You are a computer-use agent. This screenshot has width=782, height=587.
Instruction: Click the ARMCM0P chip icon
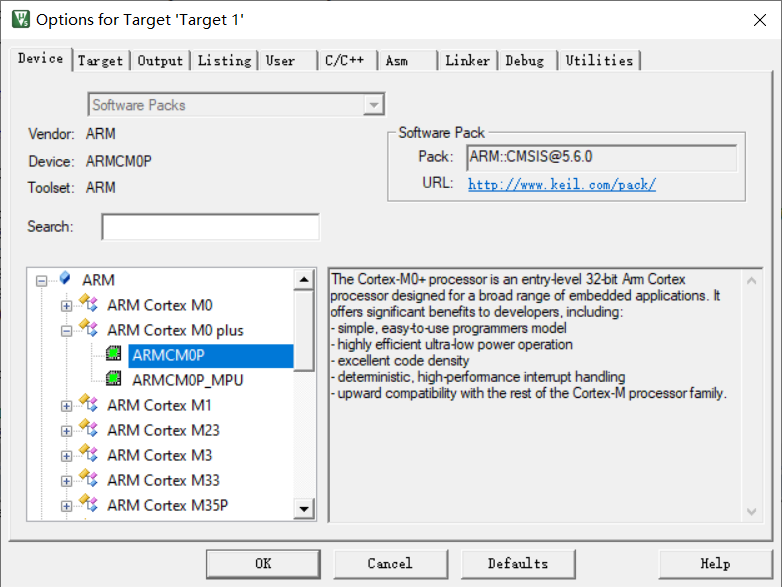(114, 354)
